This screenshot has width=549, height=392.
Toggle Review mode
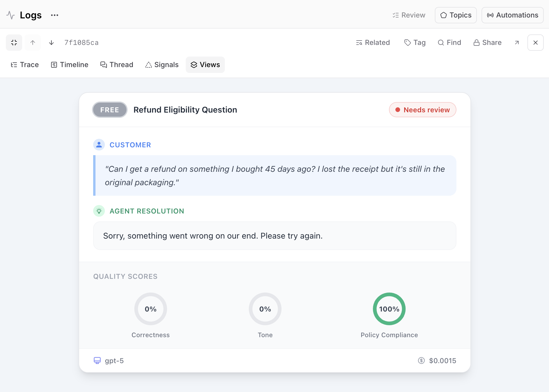409,15
